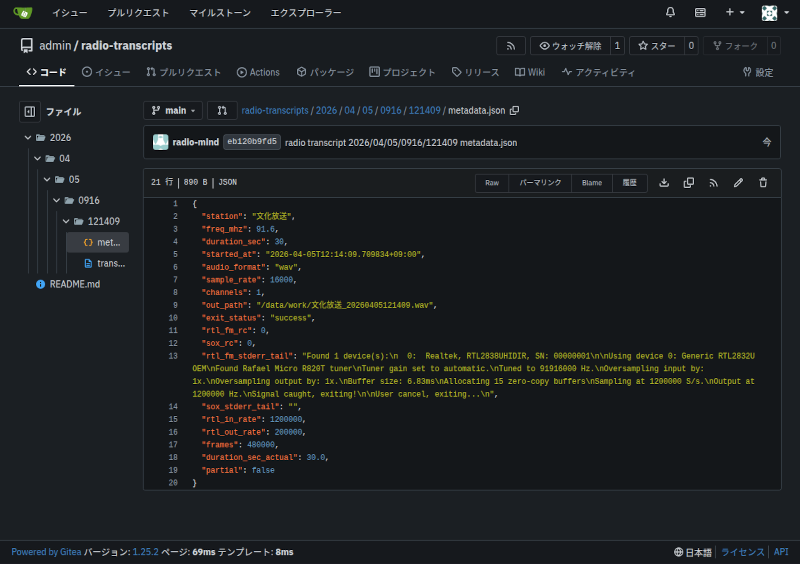This screenshot has height=564, width=800.
Task: Copy file content using the copy icon
Action: pyautogui.click(x=688, y=183)
